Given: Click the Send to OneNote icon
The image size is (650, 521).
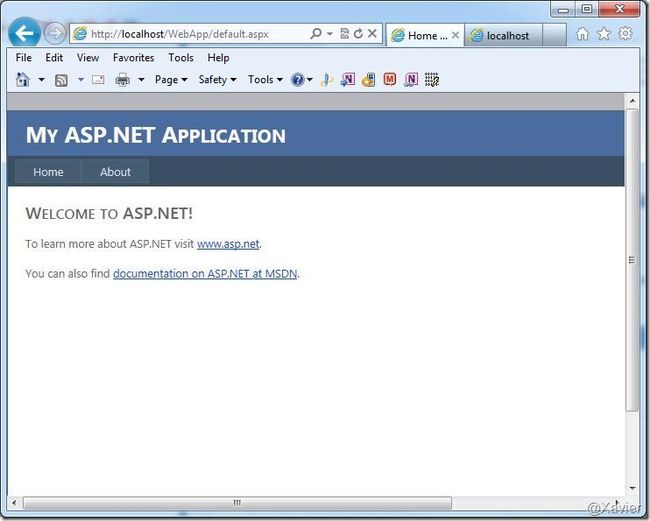Looking at the screenshot, I should pos(348,79).
